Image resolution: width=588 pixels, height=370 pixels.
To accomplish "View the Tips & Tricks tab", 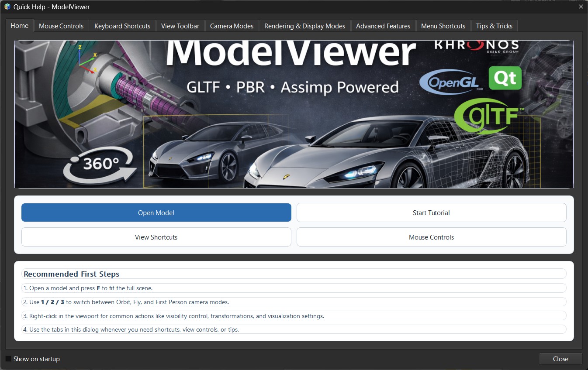I will coord(494,26).
